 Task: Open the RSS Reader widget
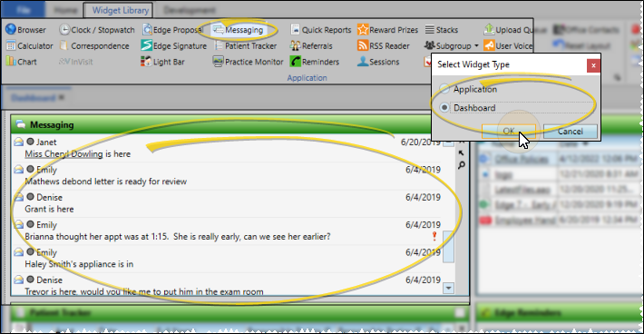click(x=383, y=46)
